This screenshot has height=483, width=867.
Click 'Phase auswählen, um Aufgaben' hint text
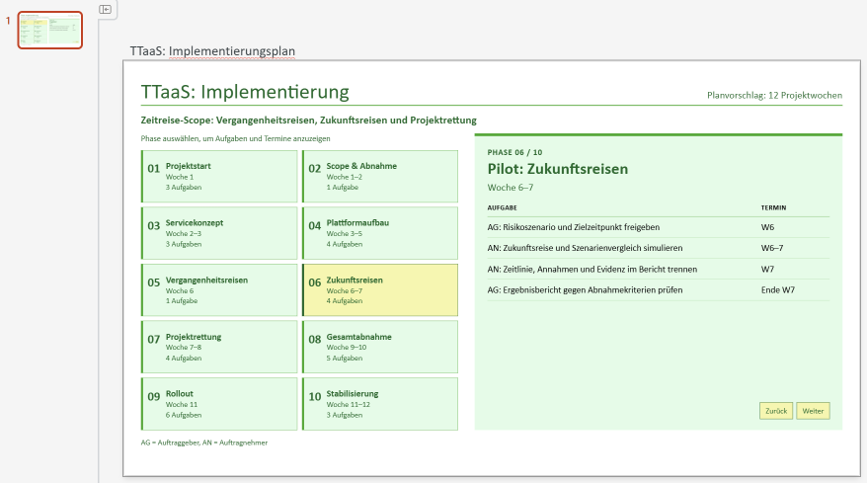pos(236,139)
